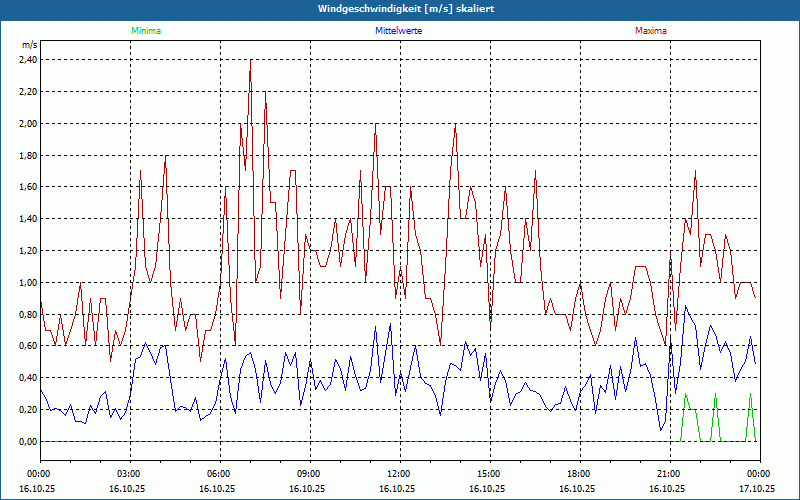This screenshot has width=800, height=500.
Task: Select the 03:00 time axis label
Action: point(129,473)
